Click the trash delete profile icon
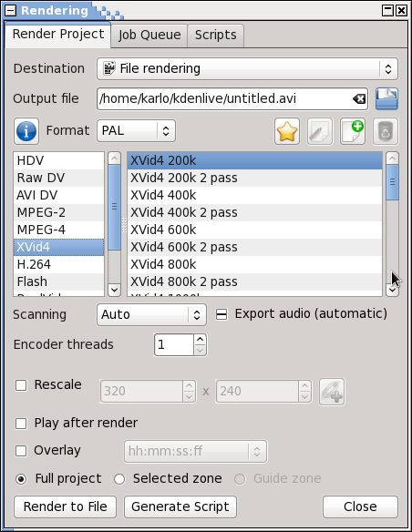 click(x=386, y=131)
